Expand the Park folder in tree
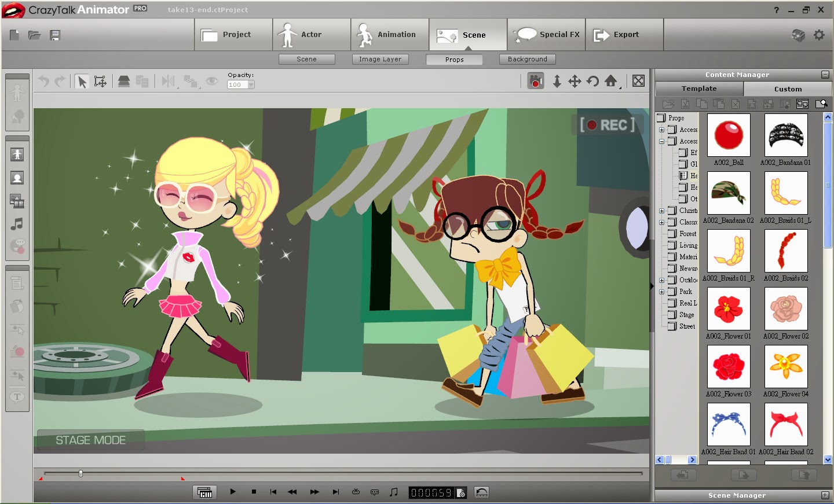 [661, 292]
